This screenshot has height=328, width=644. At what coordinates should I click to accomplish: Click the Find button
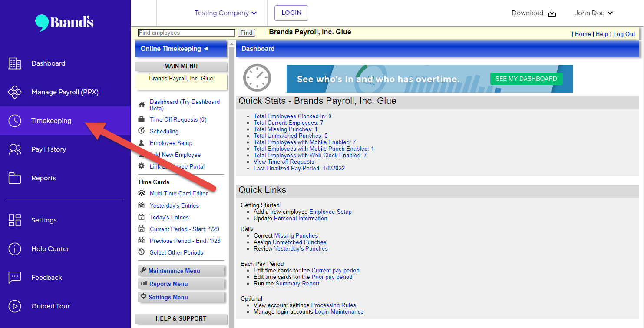[246, 33]
